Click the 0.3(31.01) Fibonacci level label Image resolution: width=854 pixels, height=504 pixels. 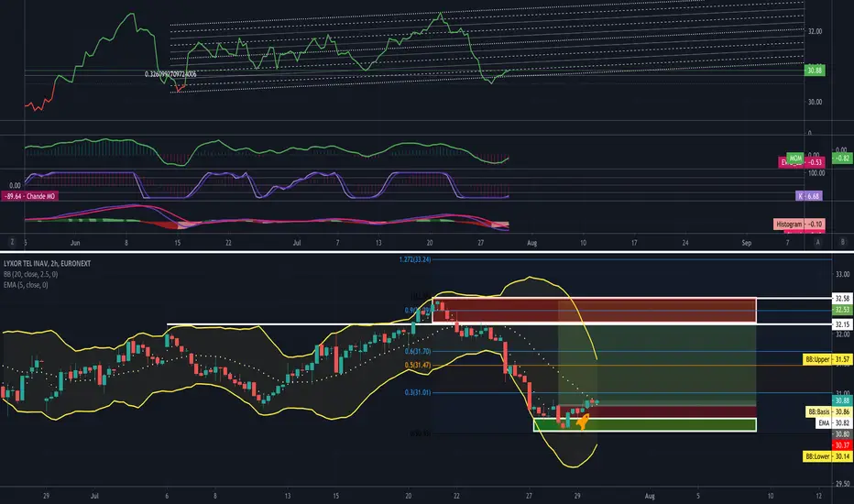418,392
